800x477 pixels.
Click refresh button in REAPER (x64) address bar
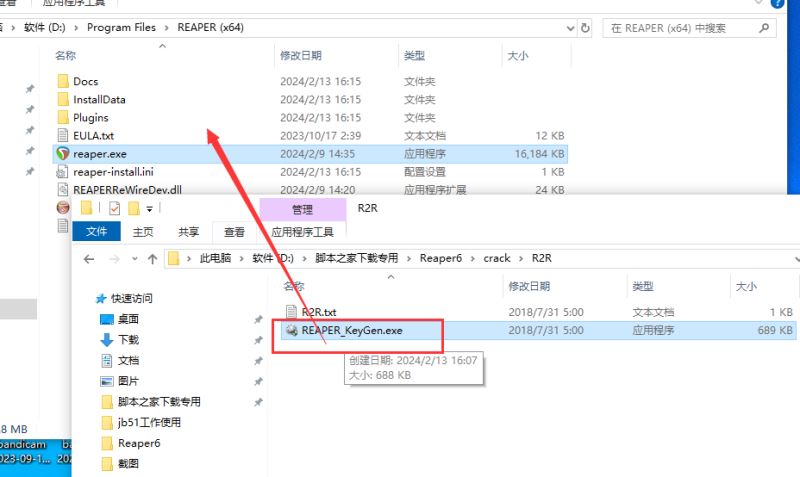coord(585,28)
